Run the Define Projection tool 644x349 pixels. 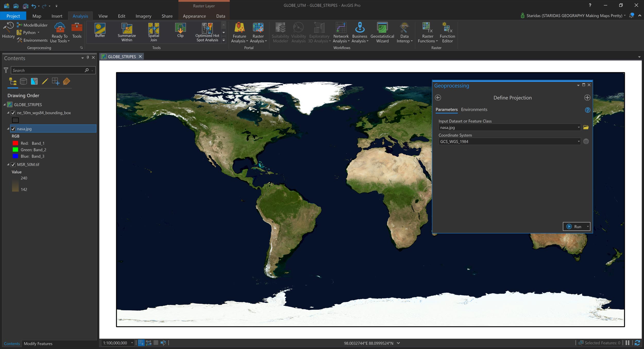click(574, 227)
